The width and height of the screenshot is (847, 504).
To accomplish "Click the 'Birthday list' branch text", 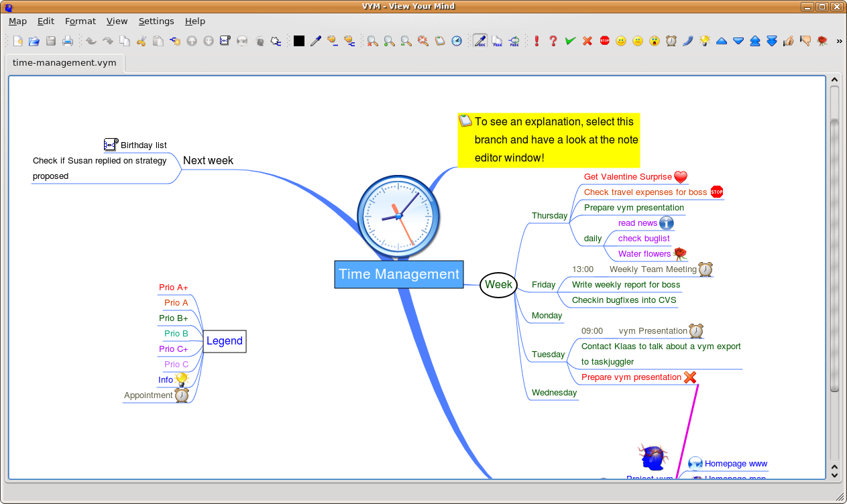I will [x=144, y=145].
